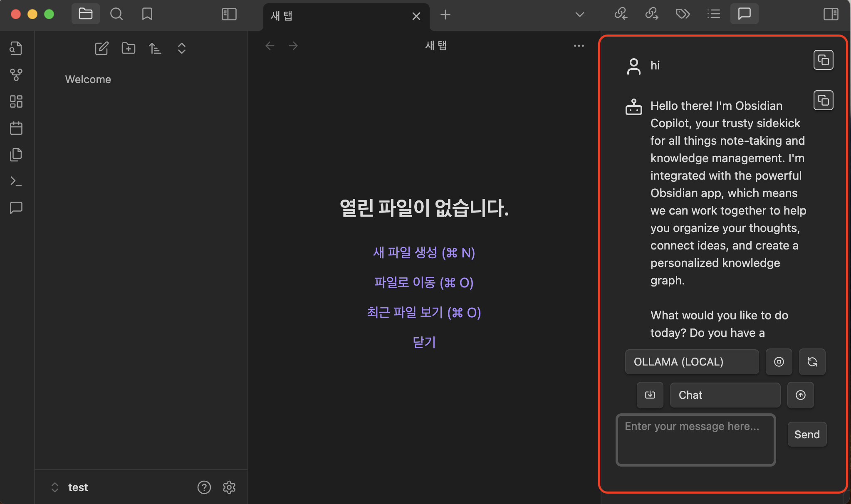Open Copilot chat from the left ribbon

(x=16, y=208)
